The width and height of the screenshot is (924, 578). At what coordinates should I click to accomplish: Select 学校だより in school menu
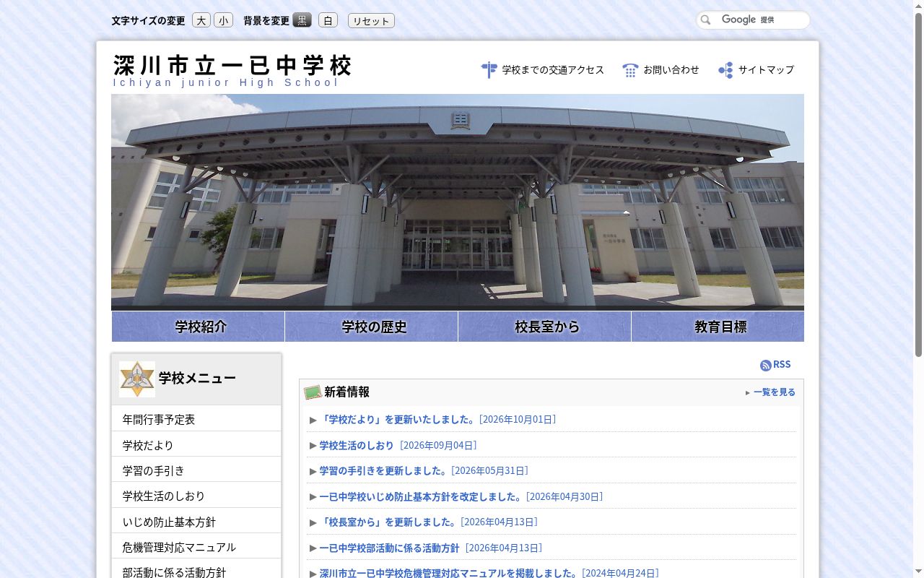coord(196,445)
